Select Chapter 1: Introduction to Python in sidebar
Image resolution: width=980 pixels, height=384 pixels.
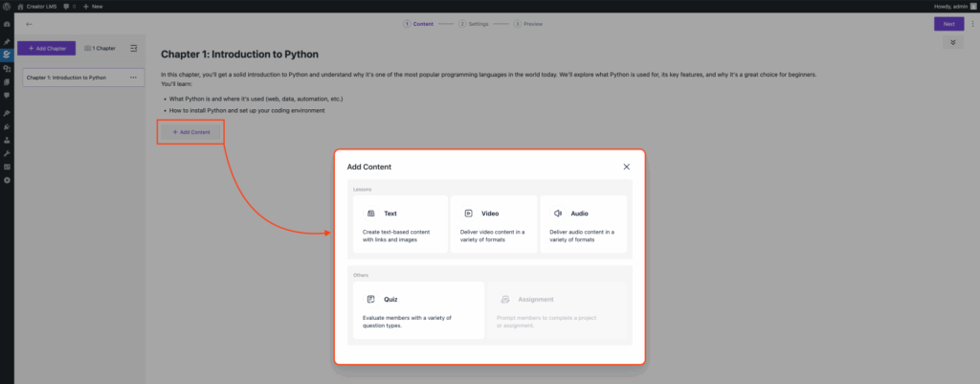pos(66,78)
